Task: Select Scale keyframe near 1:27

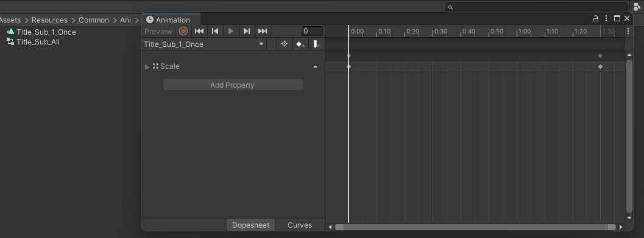Action: (601, 66)
